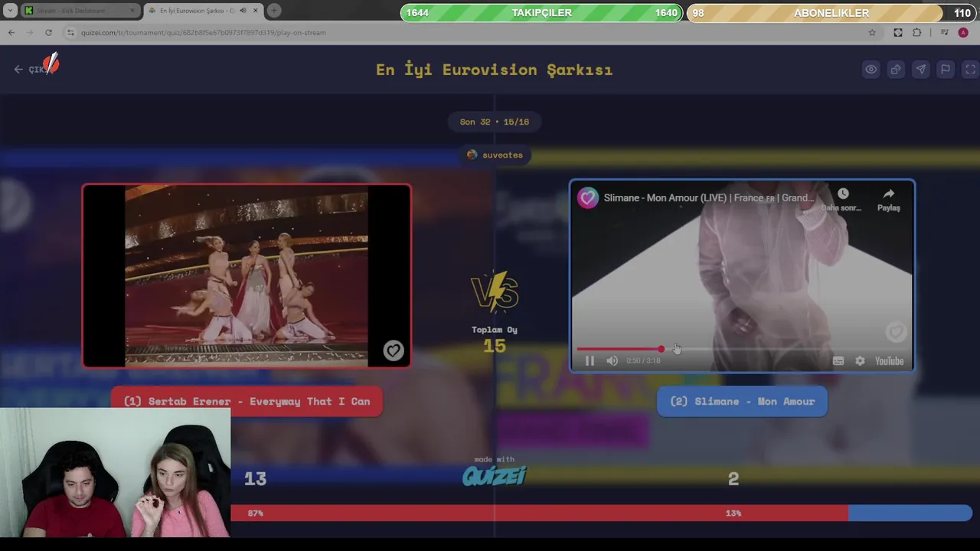Seek the YouTube red progress bar

point(743,349)
